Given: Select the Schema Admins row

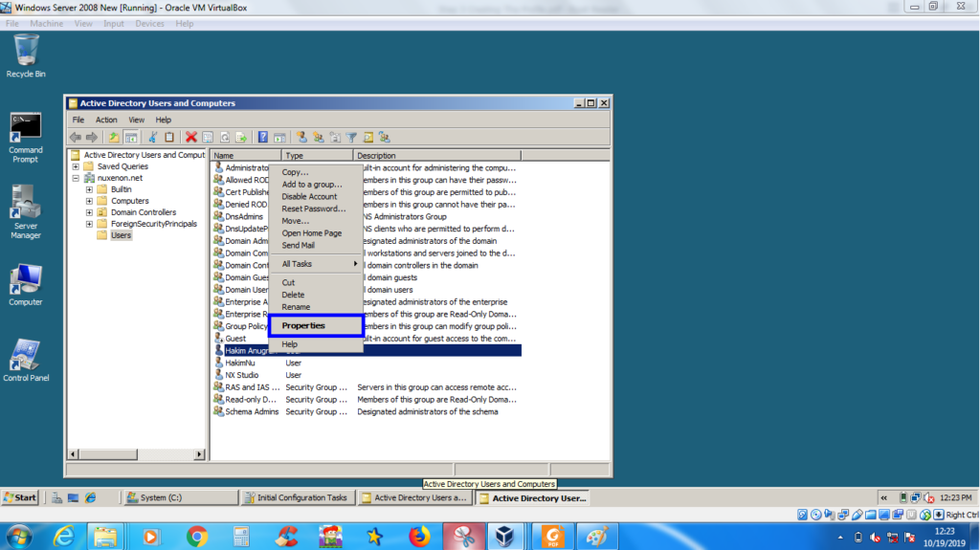Looking at the screenshot, I should click(367, 412).
